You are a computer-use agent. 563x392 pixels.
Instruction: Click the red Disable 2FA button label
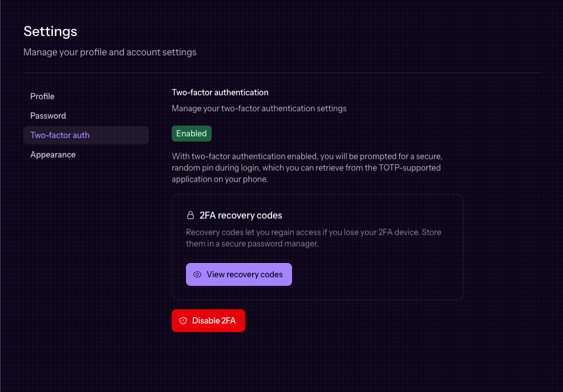pyautogui.click(x=214, y=321)
